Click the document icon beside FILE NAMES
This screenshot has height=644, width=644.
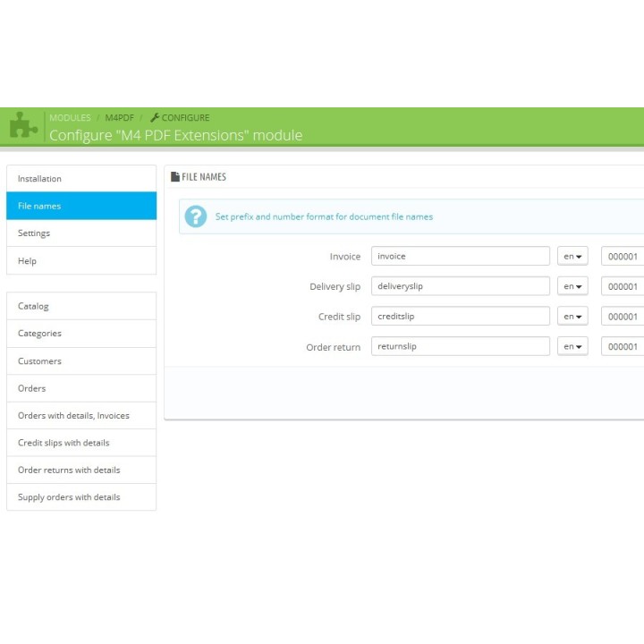[175, 176]
